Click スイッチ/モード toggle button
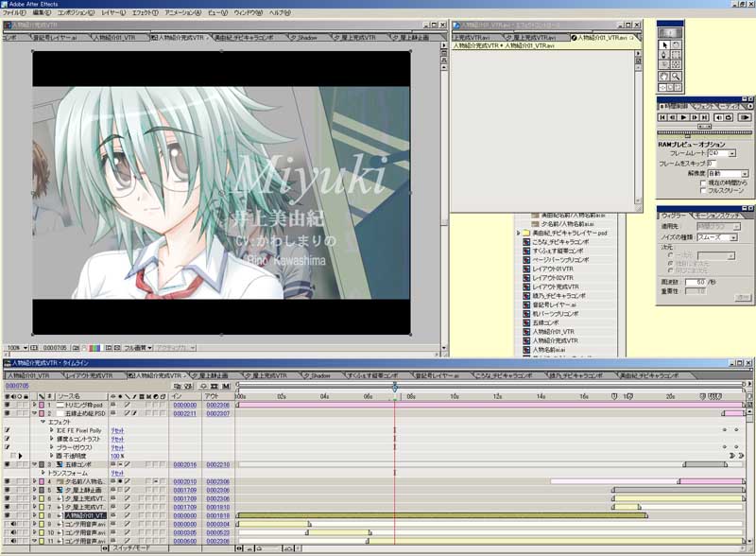756x556 pixels. tap(130, 548)
